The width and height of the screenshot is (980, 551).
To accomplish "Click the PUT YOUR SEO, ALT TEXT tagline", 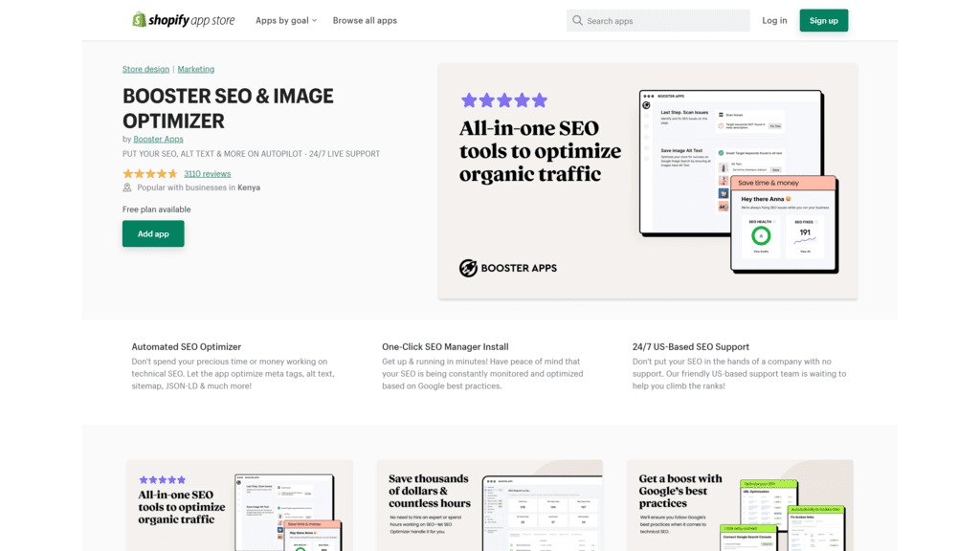I will click(x=252, y=154).
